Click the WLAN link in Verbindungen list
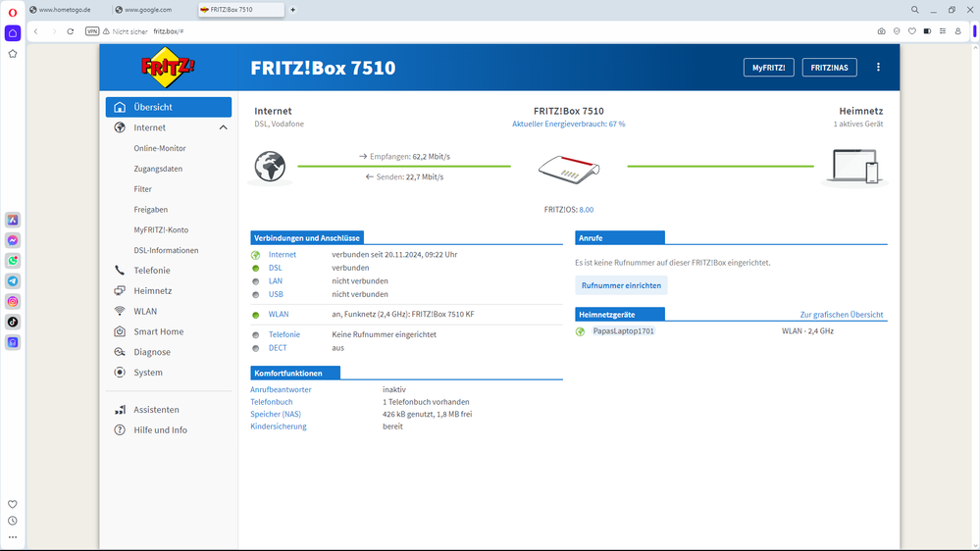 coord(279,315)
